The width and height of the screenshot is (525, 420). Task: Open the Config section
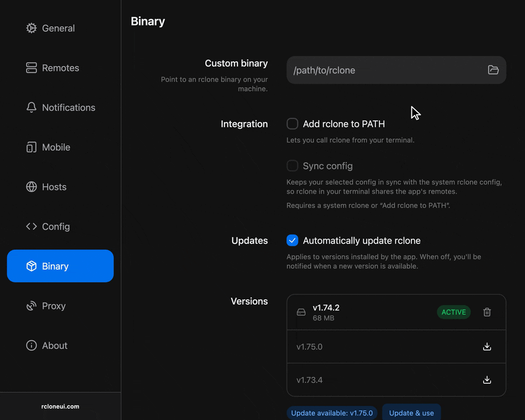60,227
